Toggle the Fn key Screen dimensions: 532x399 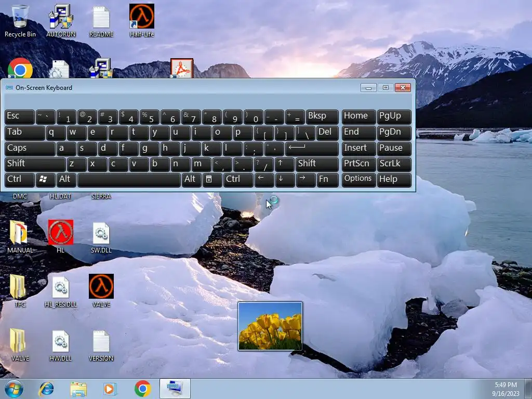(x=327, y=180)
